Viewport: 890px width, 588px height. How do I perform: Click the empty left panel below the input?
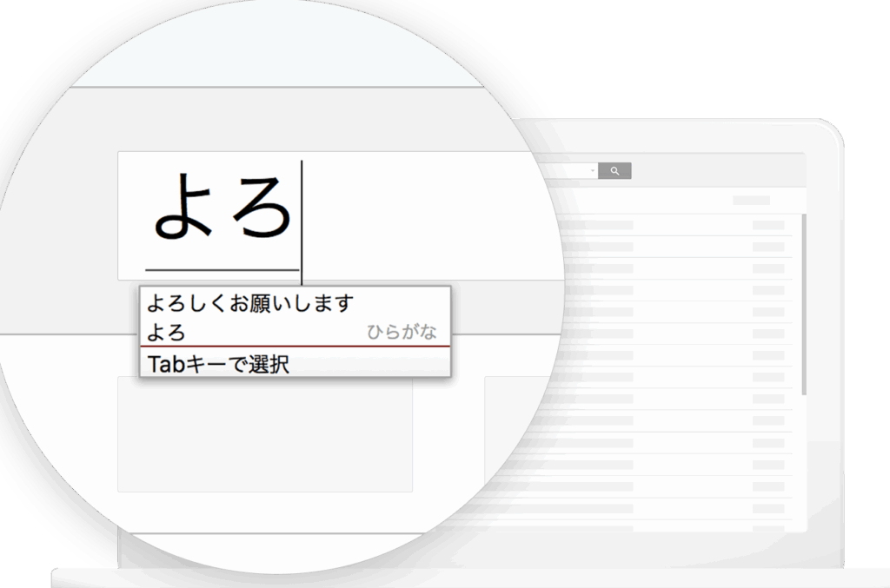pyautogui.click(x=265, y=434)
